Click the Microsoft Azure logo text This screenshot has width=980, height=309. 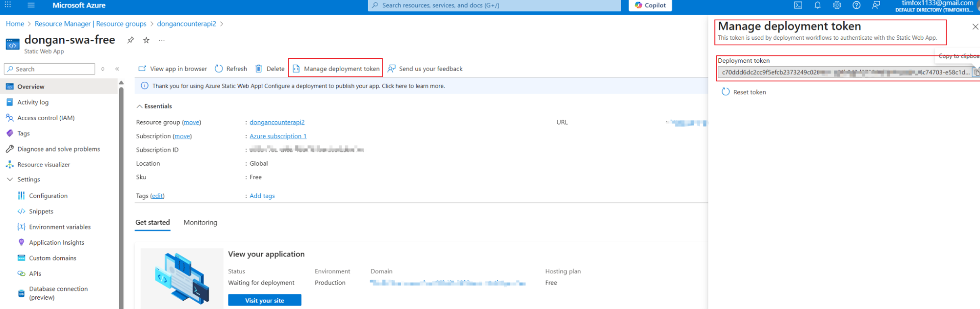[x=79, y=5]
